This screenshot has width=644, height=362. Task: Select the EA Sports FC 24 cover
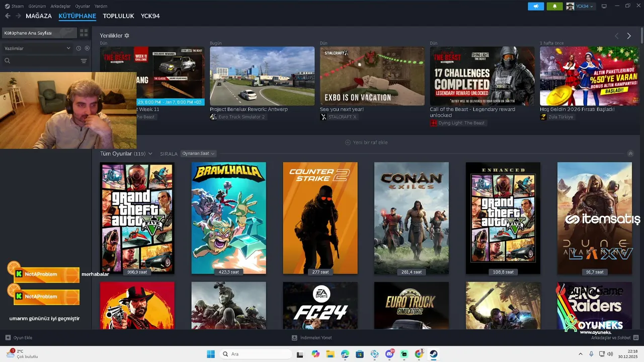320,305
